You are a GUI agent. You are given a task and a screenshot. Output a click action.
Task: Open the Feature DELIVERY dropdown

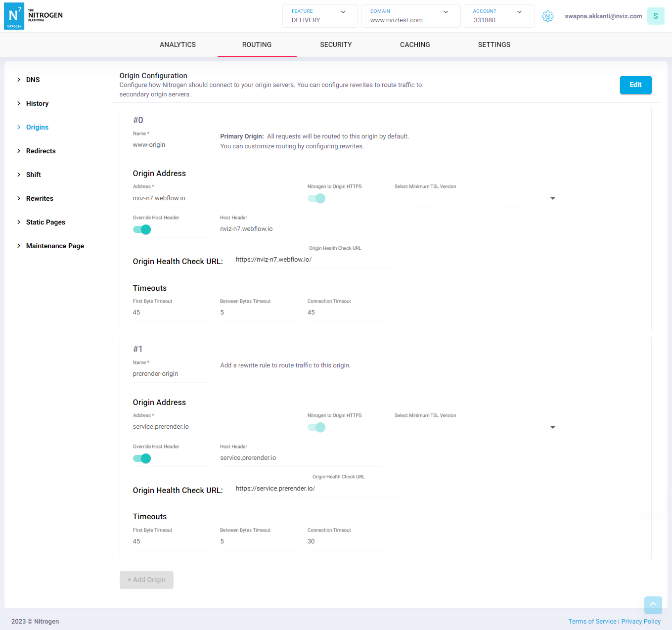click(319, 16)
